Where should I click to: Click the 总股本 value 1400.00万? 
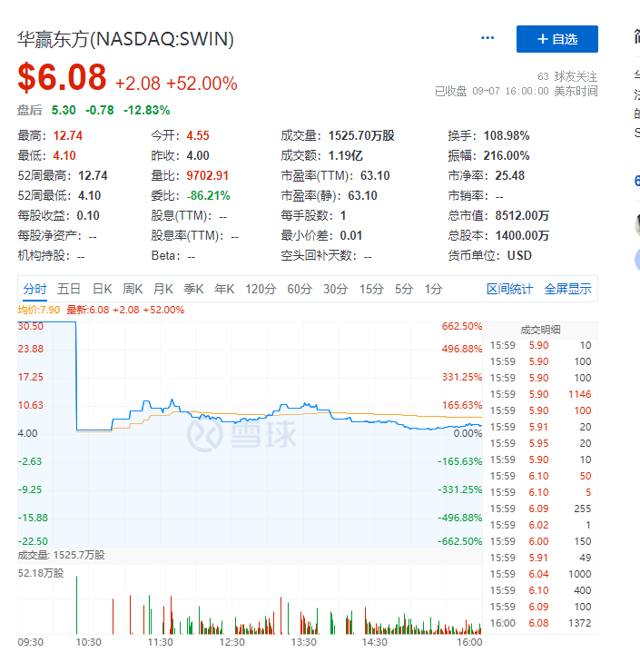[522, 236]
